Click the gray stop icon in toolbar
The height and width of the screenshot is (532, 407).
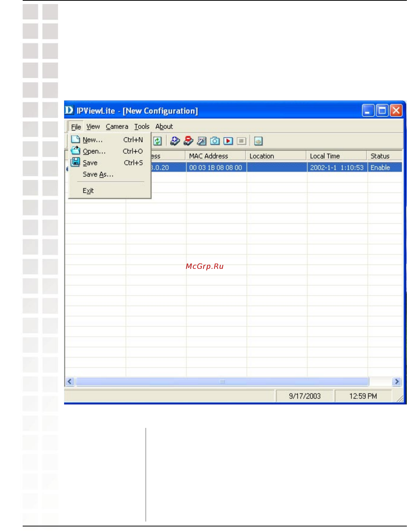242,141
